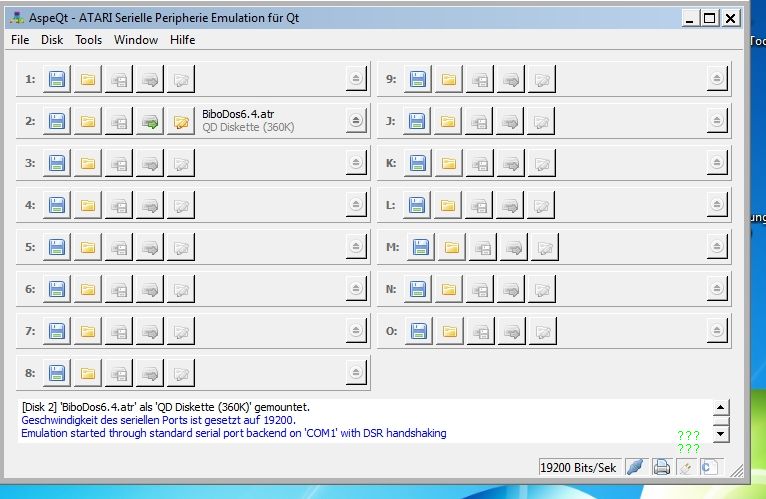The height and width of the screenshot is (499, 766).
Task: Click the grayed edit icon in slot 1
Action: pos(181,79)
